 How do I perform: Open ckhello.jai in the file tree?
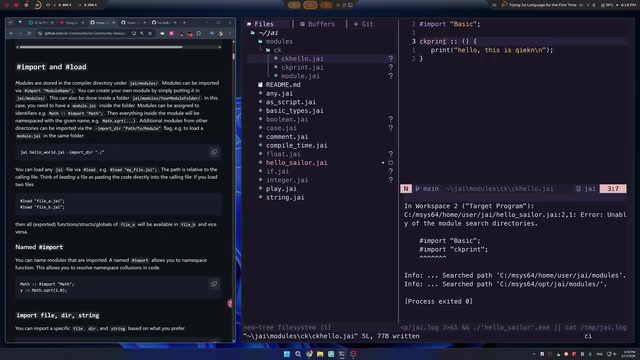tap(302, 59)
